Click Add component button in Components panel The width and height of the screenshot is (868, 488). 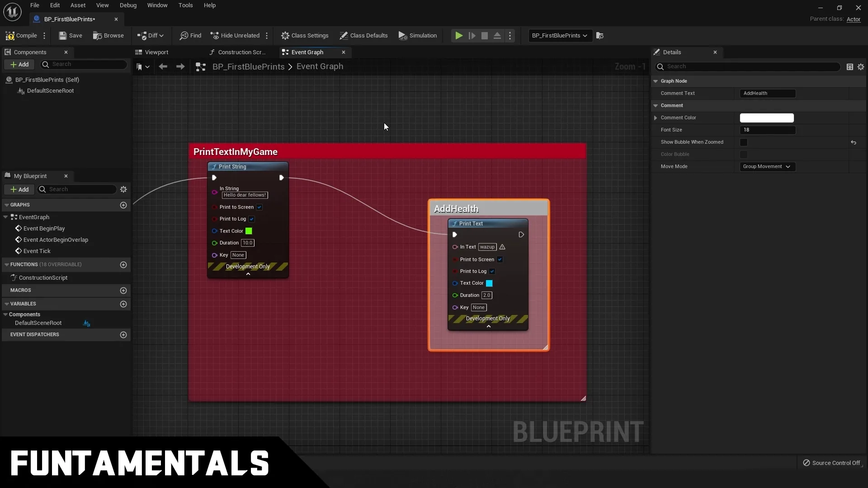click(x=19, y=64)
